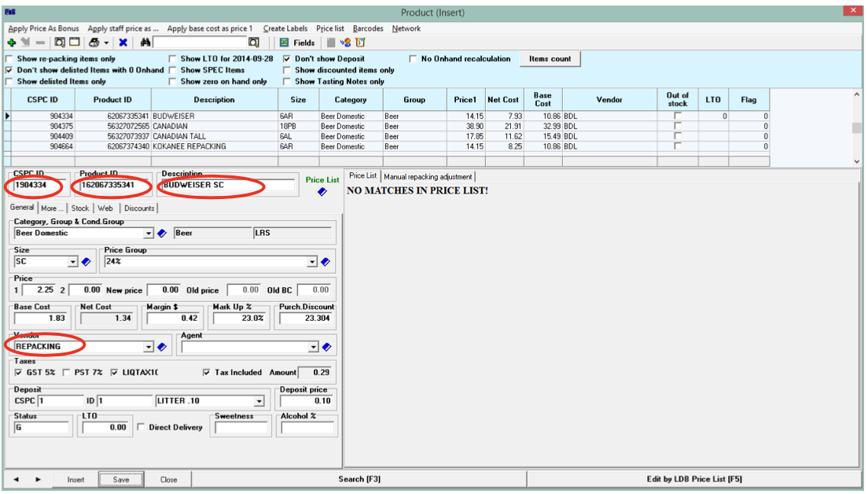Click blue lookup icon beside Price Group 24%
868x494 pixels.
pyautogui.click(x=325, y=262)
